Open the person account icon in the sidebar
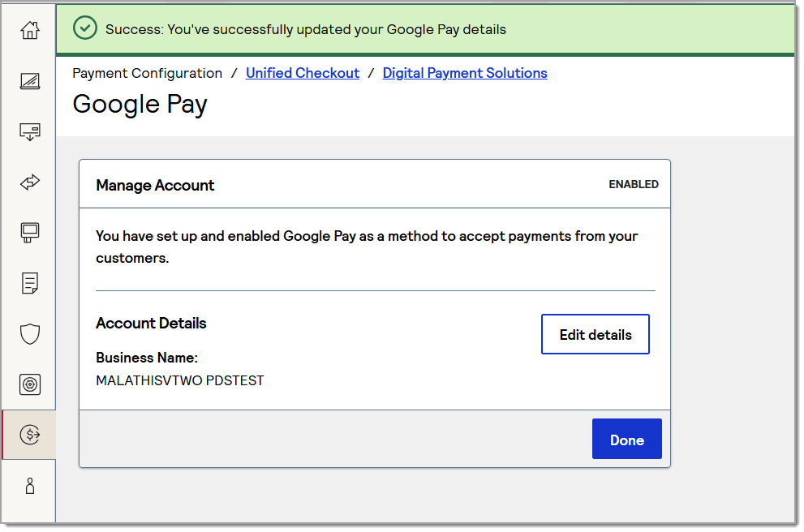This screenshot has height=532, width=804. click(30, 486)
